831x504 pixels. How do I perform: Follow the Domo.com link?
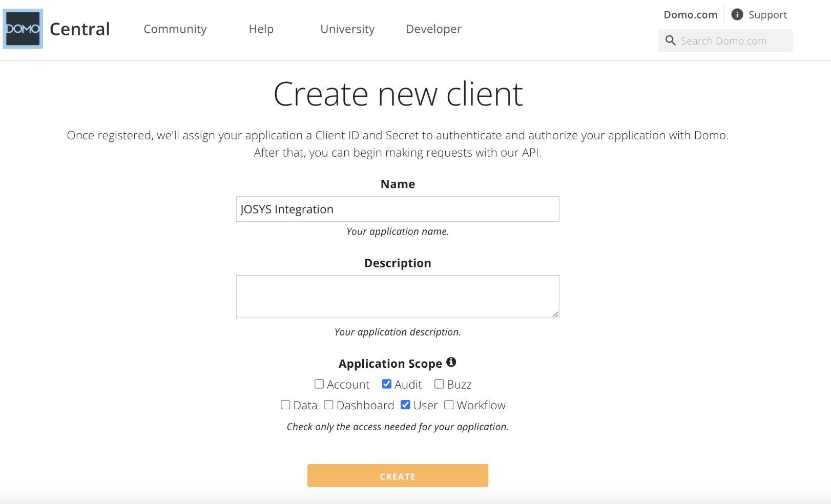pos(690,15)
